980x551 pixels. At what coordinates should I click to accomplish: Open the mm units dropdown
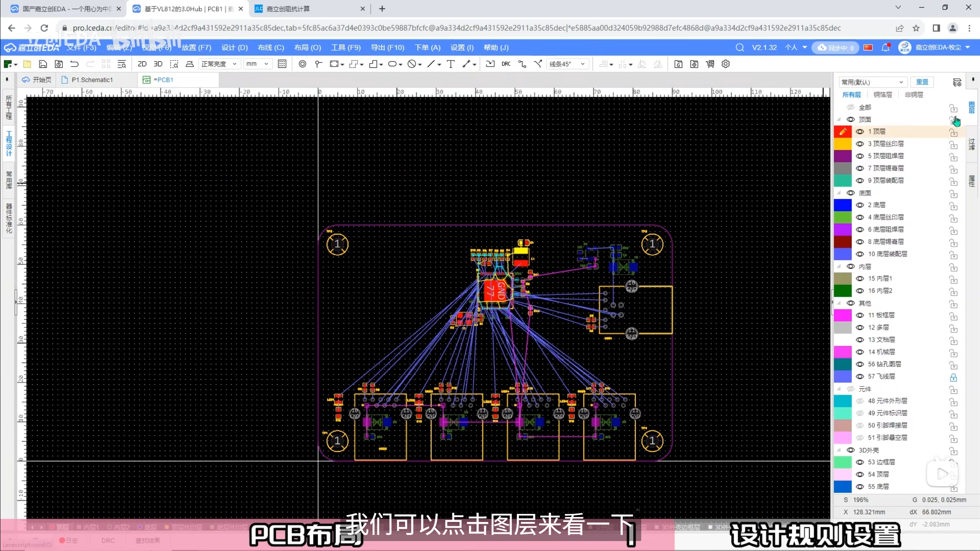[x=258, y=64]
